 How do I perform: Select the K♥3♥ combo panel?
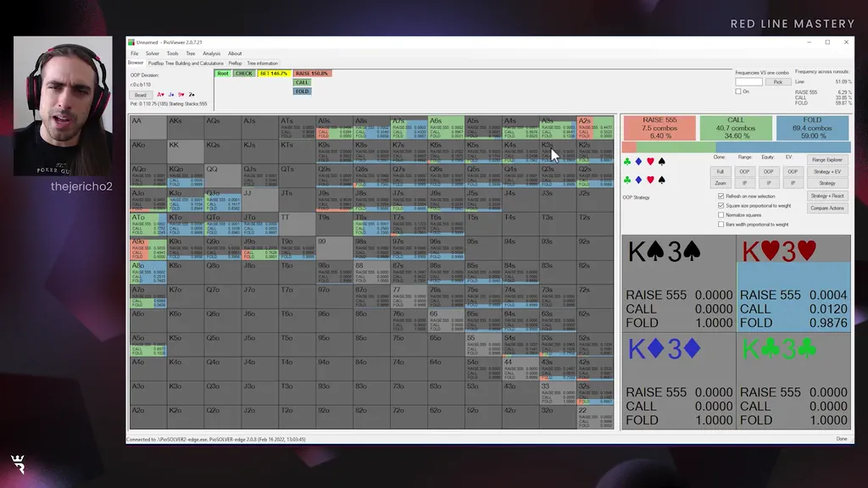[793, 284]
